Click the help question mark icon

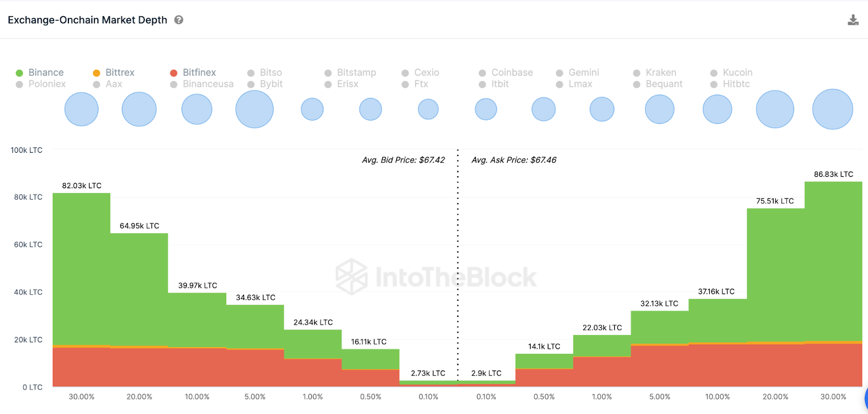[178, 20]
